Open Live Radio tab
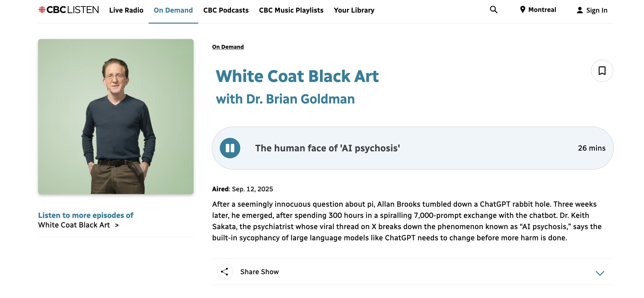Screen dimensions: 644x298 [x=126, y=10]
